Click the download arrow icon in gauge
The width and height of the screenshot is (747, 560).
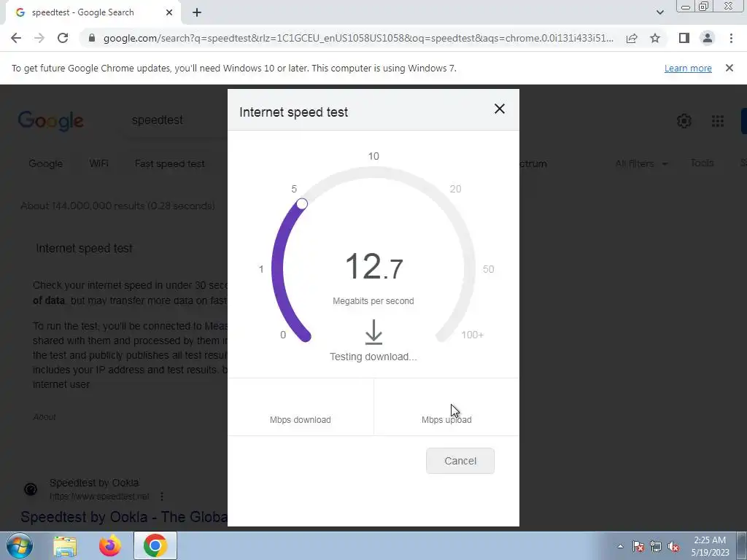tap(373, 332)
